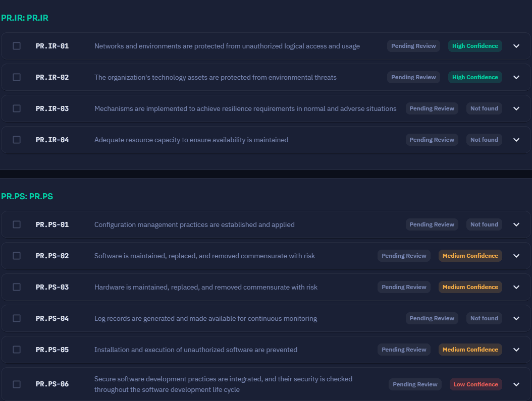Check the PR.IR-02 row checkbox
Screen dimensions: 532x401
[x=17, y=77]
